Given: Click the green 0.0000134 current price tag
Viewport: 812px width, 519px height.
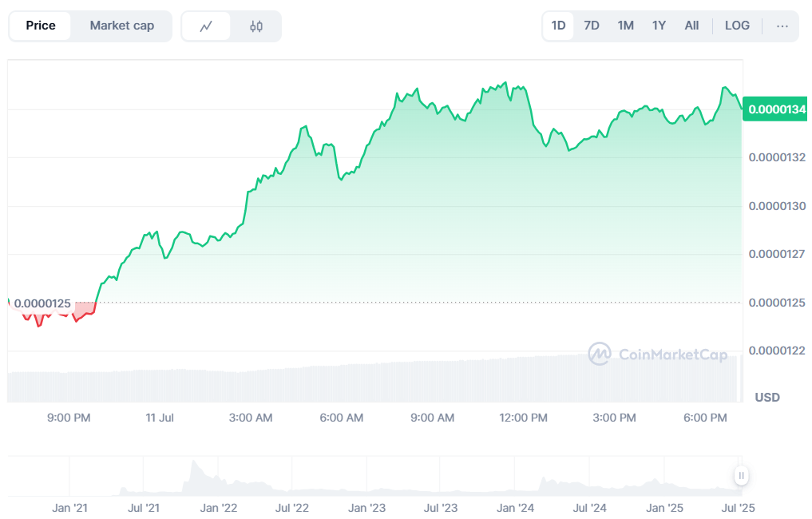Looking at the screenshot, I should coord(776,109).
